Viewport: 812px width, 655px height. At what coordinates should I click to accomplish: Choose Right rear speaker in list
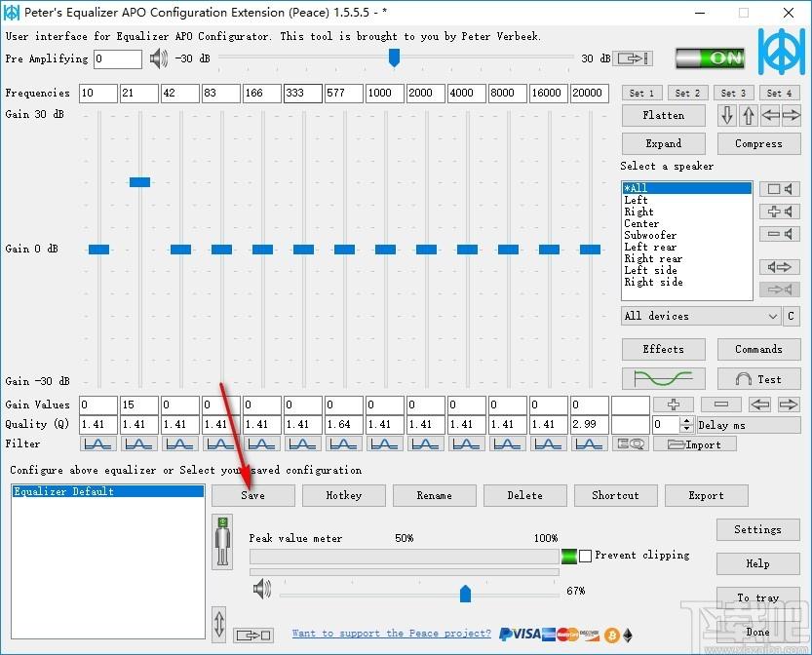click(686, 258)
